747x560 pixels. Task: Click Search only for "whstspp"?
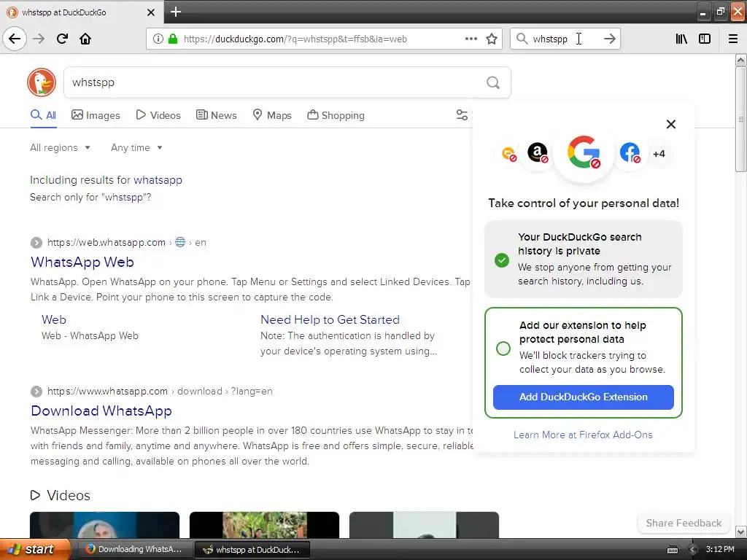tap(90, 197)
